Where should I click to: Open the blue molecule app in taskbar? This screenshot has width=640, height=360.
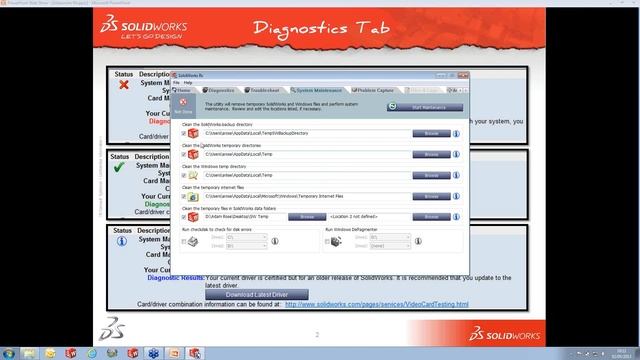click(x=153, y=353)
